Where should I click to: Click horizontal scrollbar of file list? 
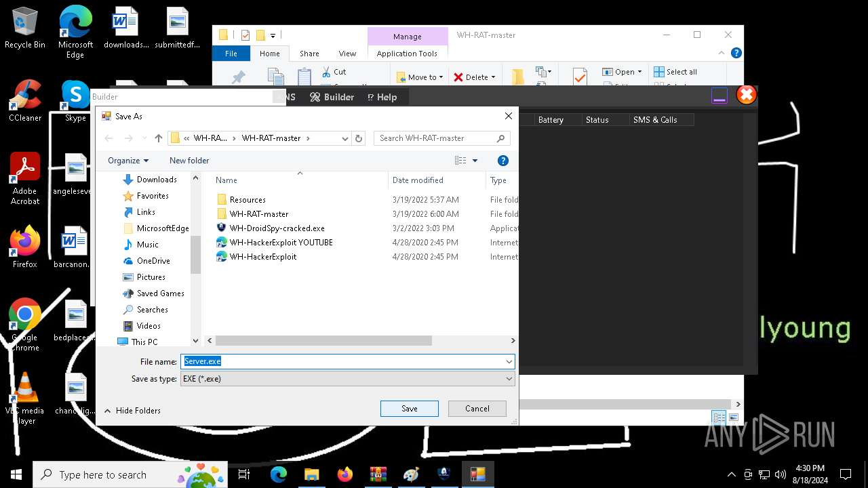(323, 341)
